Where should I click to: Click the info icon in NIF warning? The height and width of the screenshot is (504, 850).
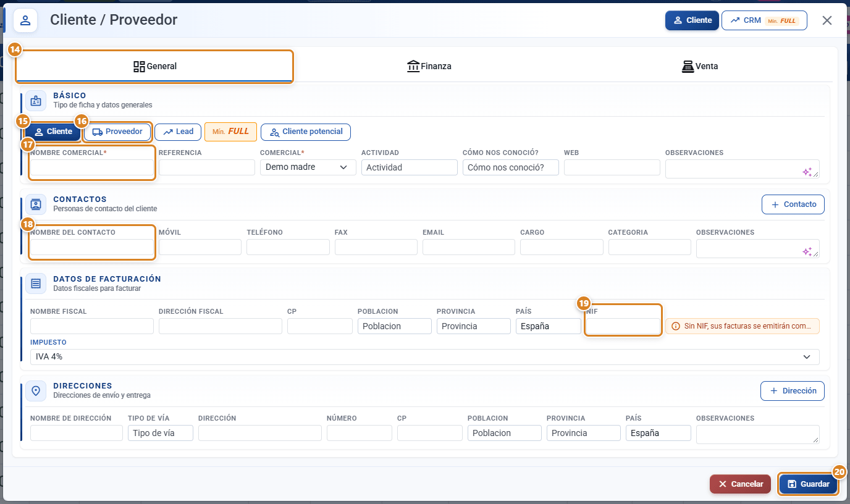click(x=676, y=326)
